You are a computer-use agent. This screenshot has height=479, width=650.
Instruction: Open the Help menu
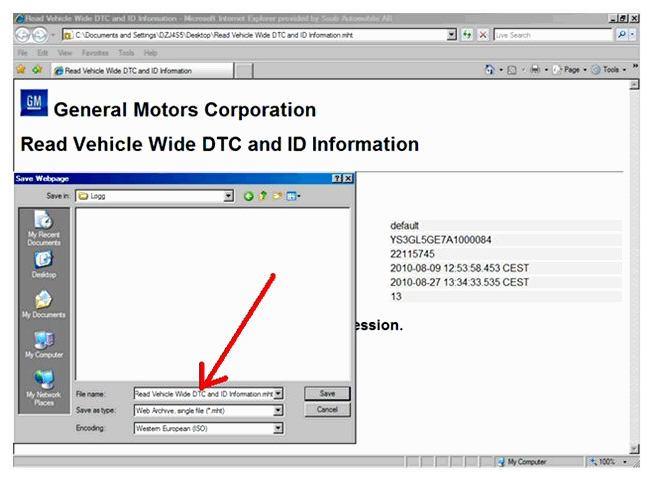pyautogui.click(x=150, y=53)
